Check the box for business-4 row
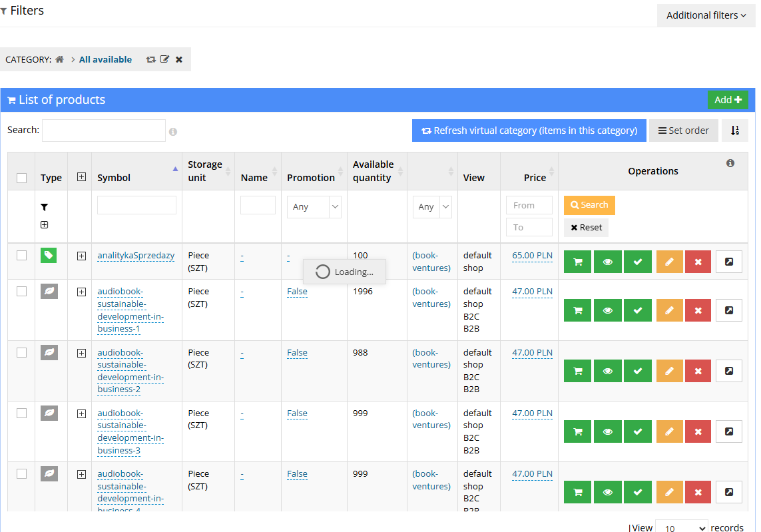Viewport: 761px width, 532px height. point(21,474)
